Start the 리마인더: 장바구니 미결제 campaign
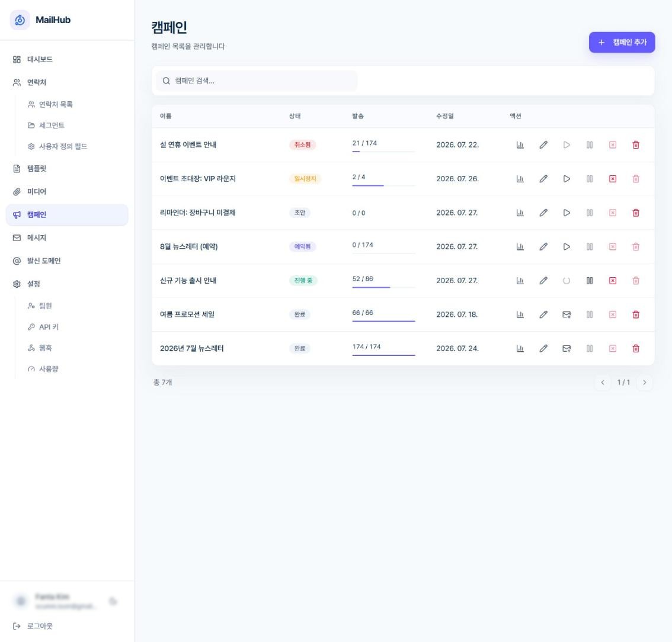 (566, 213)
